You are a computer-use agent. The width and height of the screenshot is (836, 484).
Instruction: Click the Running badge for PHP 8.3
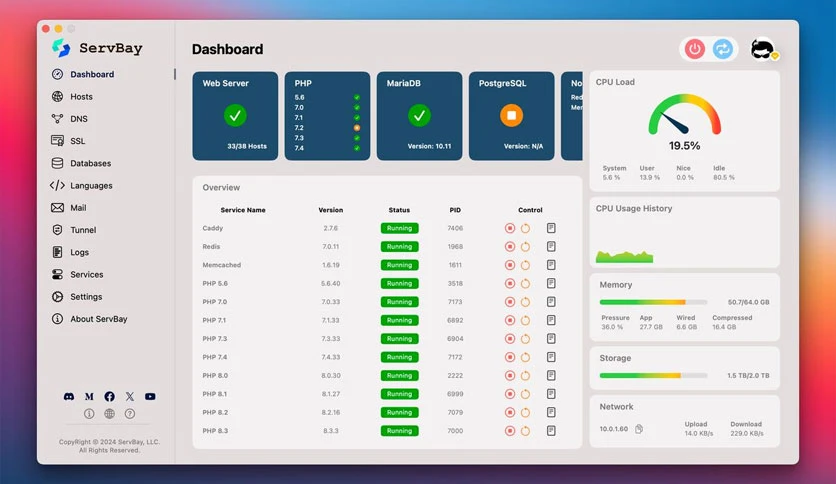coord(399,431)
